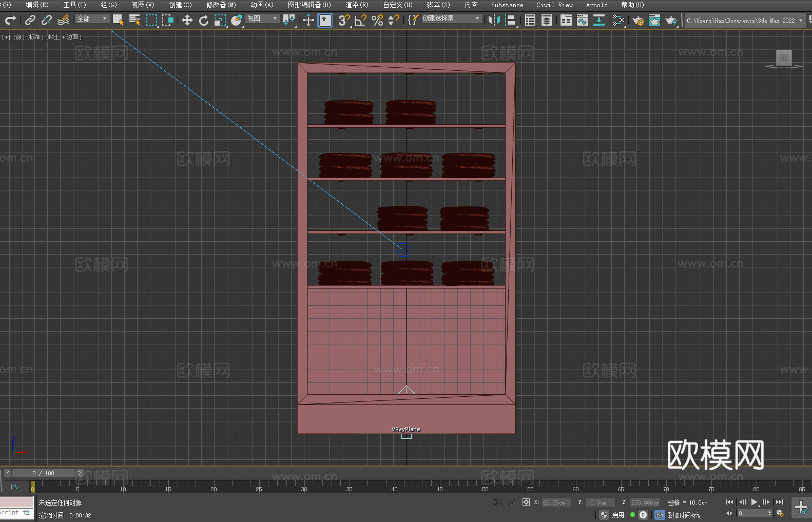Step time slider forward one frame
The width and height of the screenshot is (812, 522).
pyautogui.click(x=80, y=473)
